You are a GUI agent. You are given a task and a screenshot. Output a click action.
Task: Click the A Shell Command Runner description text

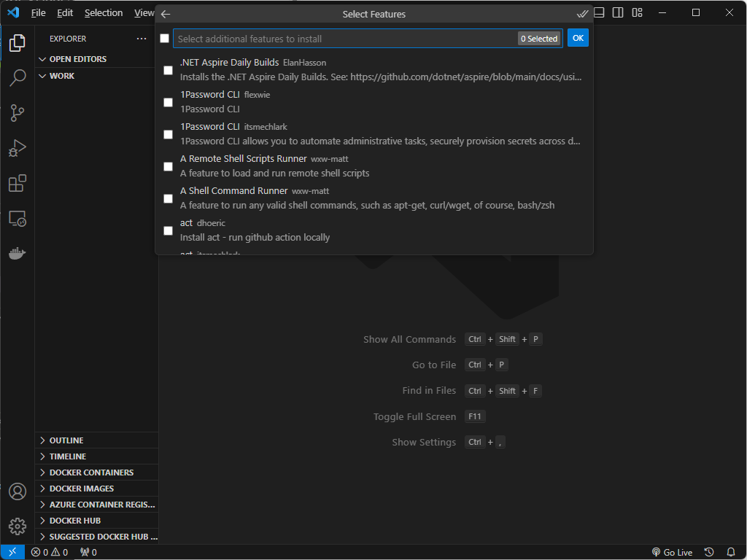tap(368, 205)
